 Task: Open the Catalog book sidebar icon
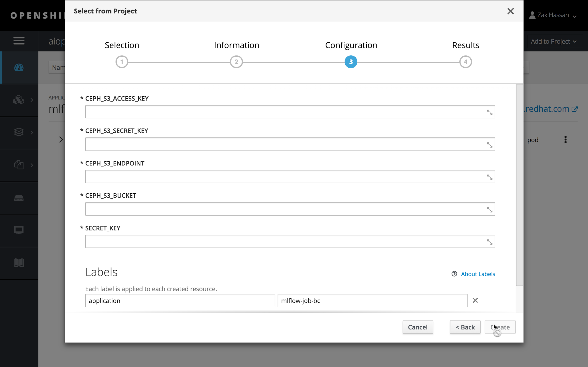[19, 263]
